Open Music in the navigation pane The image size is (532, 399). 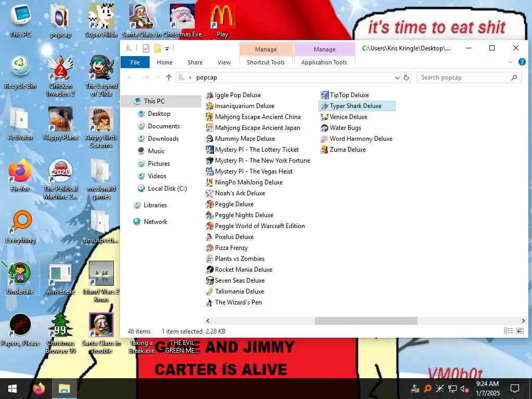coord(156,151)
